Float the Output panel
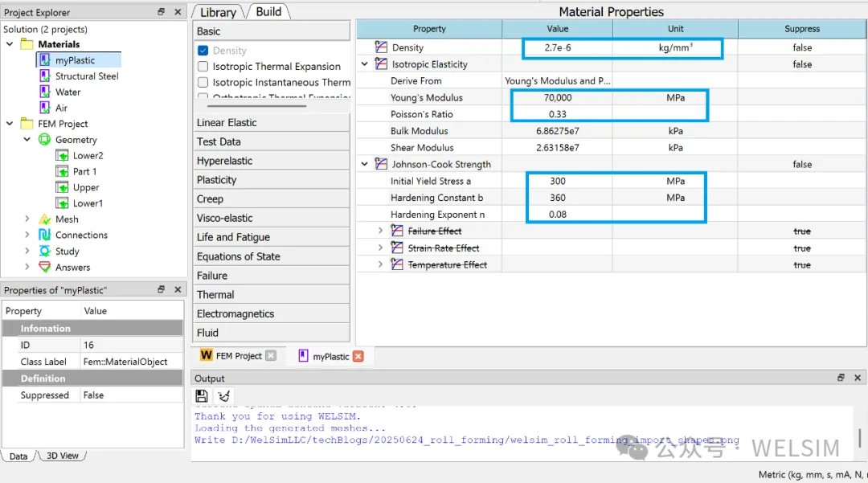868x483 pixels. [841, 378]
